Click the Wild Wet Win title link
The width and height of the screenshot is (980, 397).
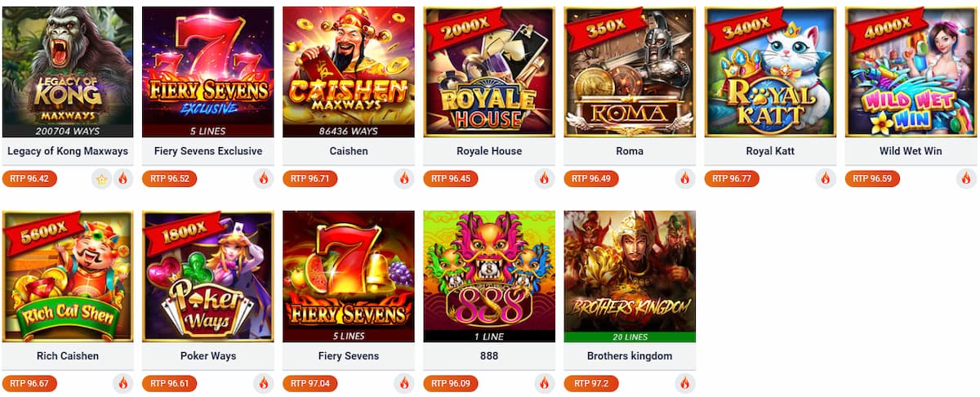911,151
